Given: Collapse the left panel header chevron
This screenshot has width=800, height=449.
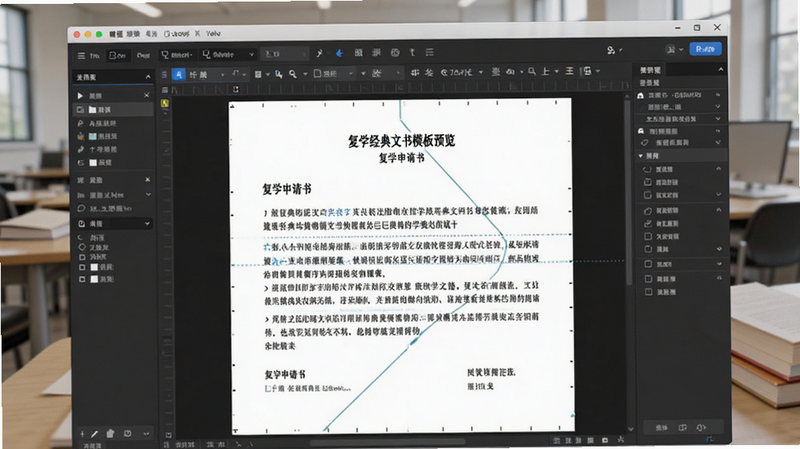Looking at the screenshot, I should pyautogui.click(x=148, y=77).
